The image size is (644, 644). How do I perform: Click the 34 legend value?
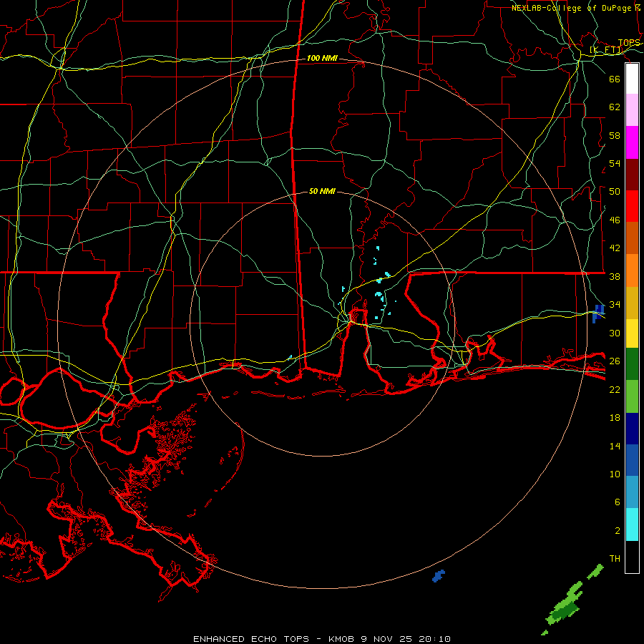[615, 305]
